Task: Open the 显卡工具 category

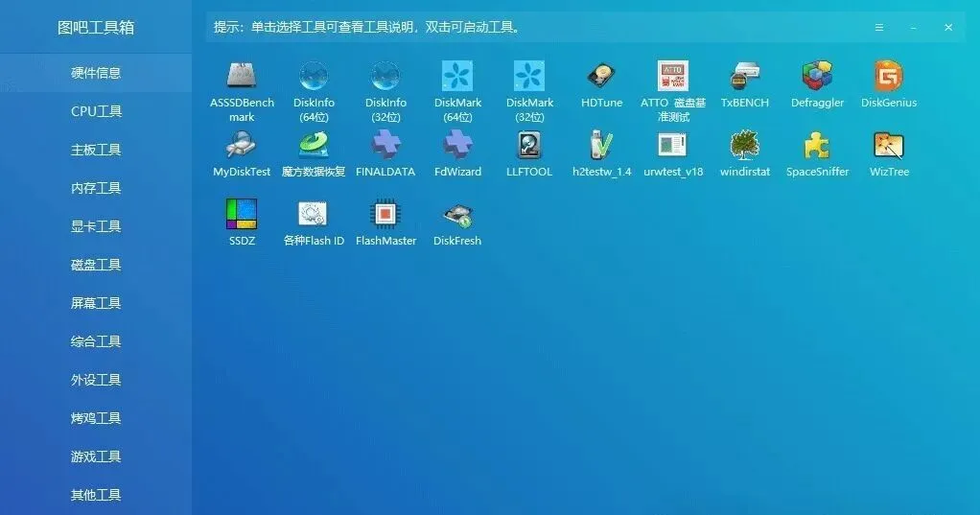Action: [96, 226]
